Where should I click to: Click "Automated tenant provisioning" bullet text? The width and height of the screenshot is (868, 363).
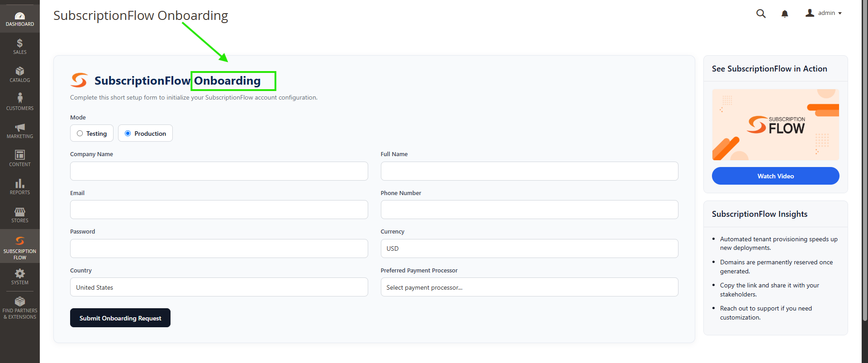click(778, 244)
